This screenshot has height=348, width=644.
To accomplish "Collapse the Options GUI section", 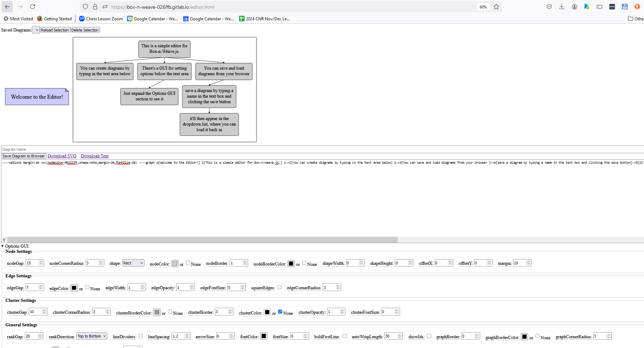I will coord(15,246).
